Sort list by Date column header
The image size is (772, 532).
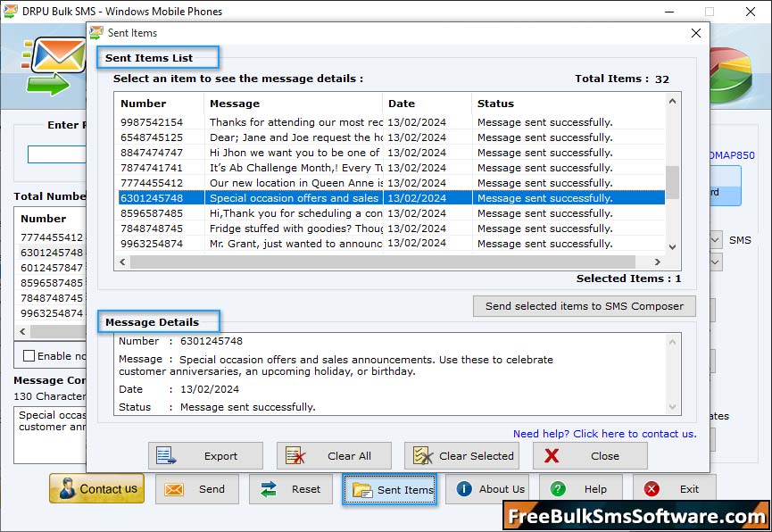tap(427, 104)
